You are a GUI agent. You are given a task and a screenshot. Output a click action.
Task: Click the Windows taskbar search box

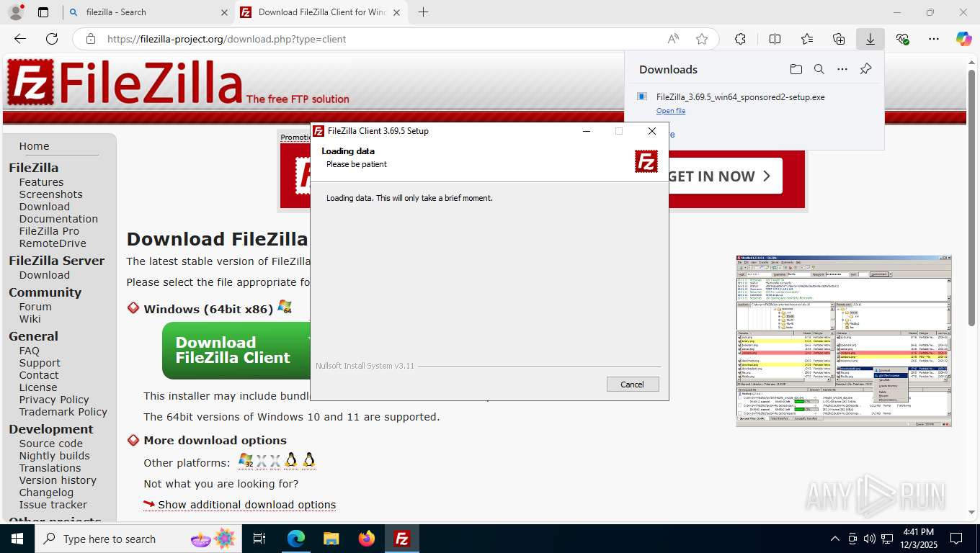[x=137, y=539]
